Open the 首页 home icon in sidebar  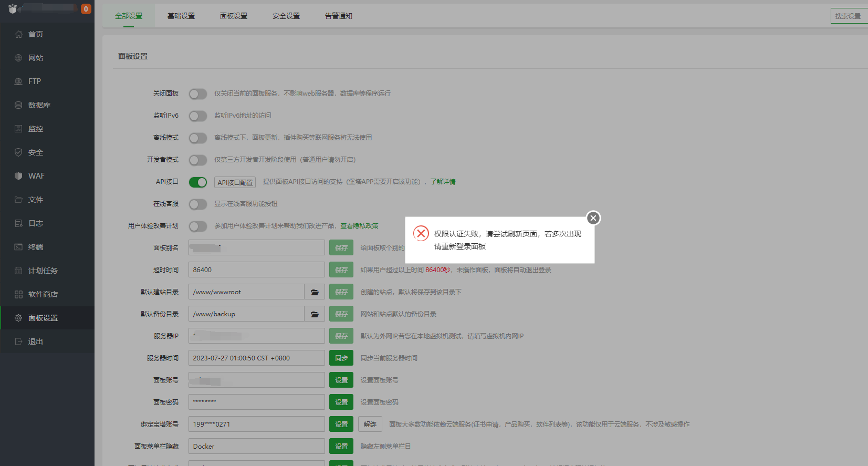18,34
